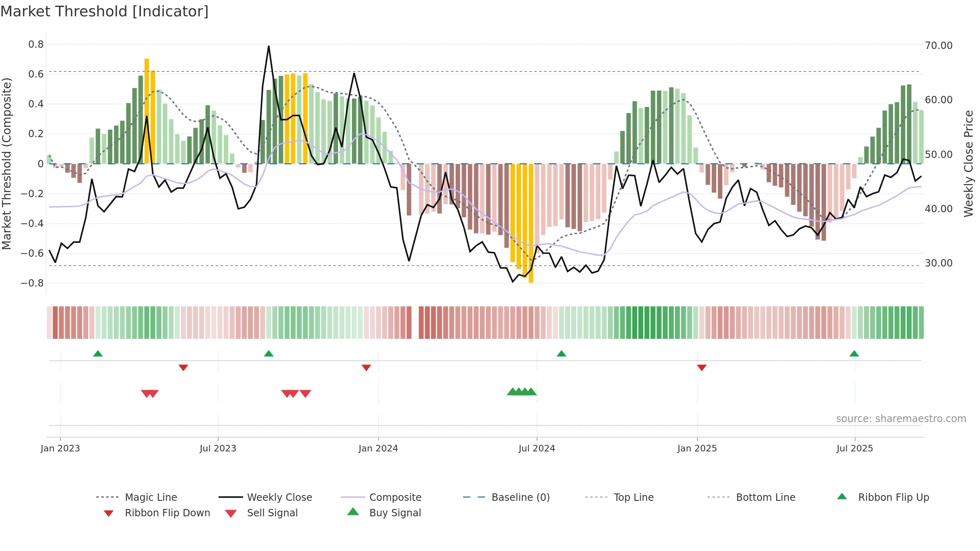Click the ribbon flip up marker near Jul 2025
This screenshot has width=980, height=551.
(x=854, y=353)
